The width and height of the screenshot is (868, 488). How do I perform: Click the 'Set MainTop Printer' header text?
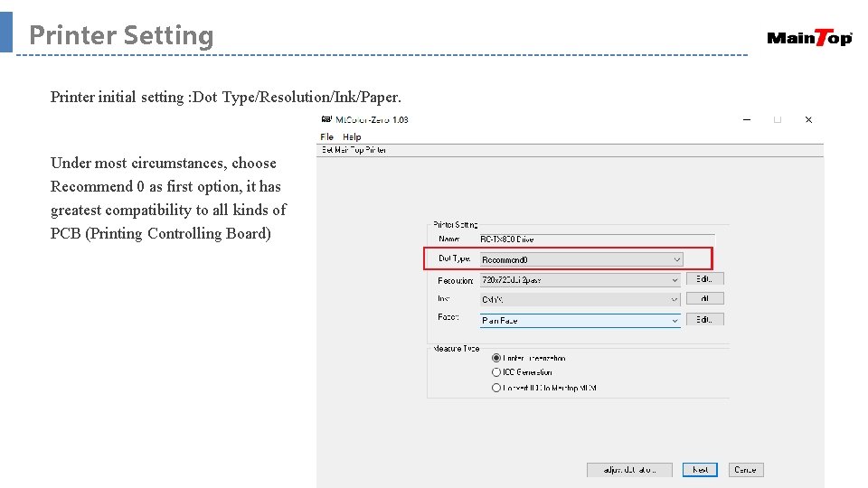(x=354, y=150)
